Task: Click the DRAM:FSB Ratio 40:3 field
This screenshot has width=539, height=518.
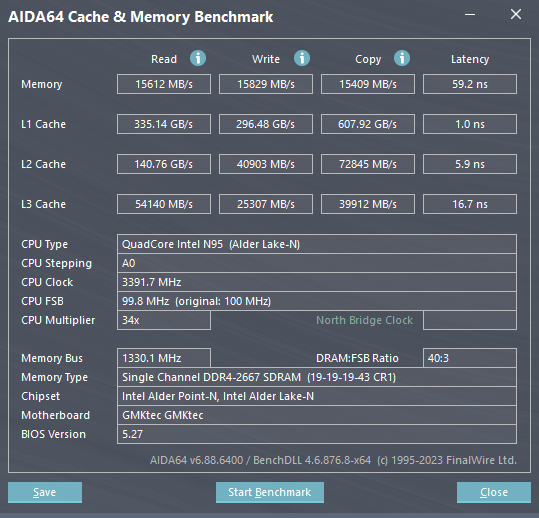Action: pyautogui.click(x=470, y=358)
